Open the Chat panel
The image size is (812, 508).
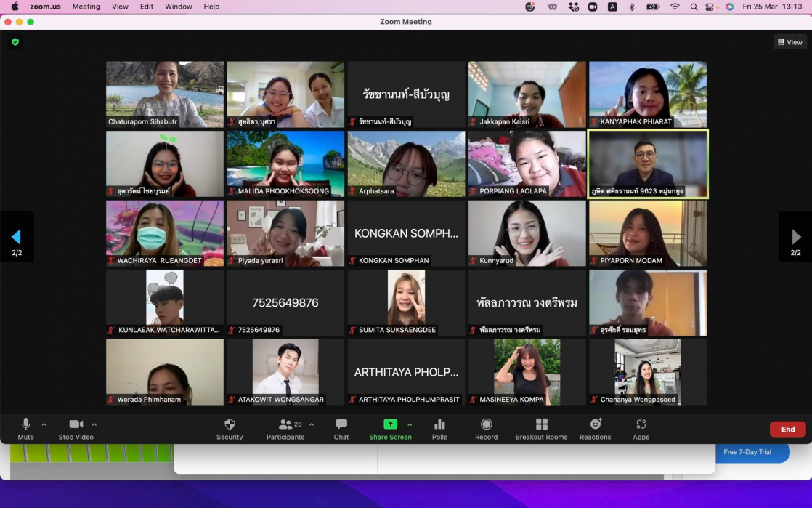pyautogui.click(x=341, y=424)
